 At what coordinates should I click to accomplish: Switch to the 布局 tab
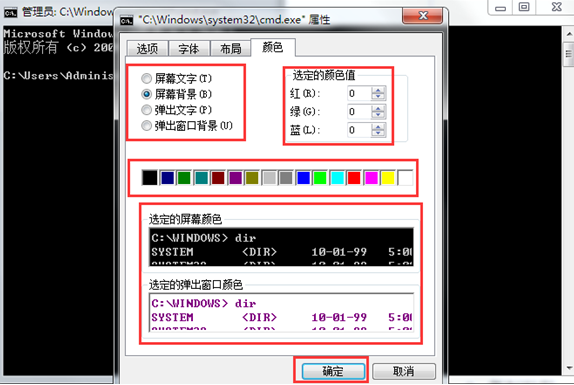[231, 48]
